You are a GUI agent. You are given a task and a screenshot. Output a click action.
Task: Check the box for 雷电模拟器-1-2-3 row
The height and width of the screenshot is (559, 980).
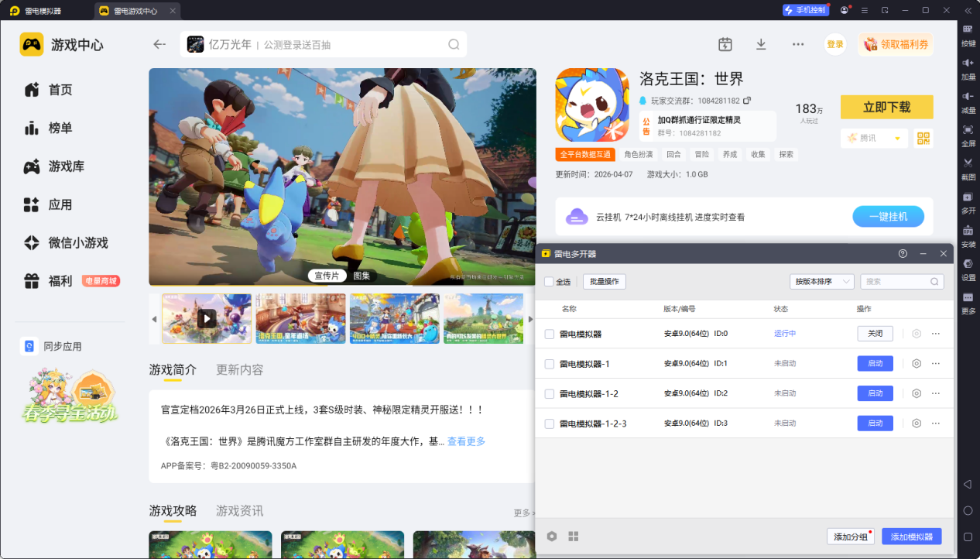point(550,424)
